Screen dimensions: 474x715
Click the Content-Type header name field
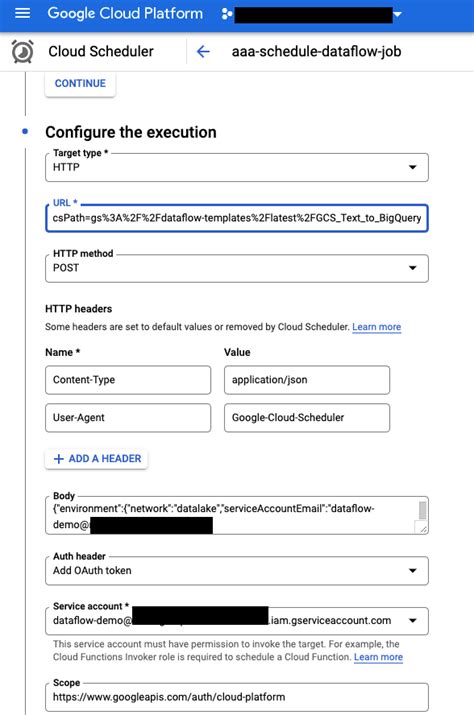click(x=128, y=380)
